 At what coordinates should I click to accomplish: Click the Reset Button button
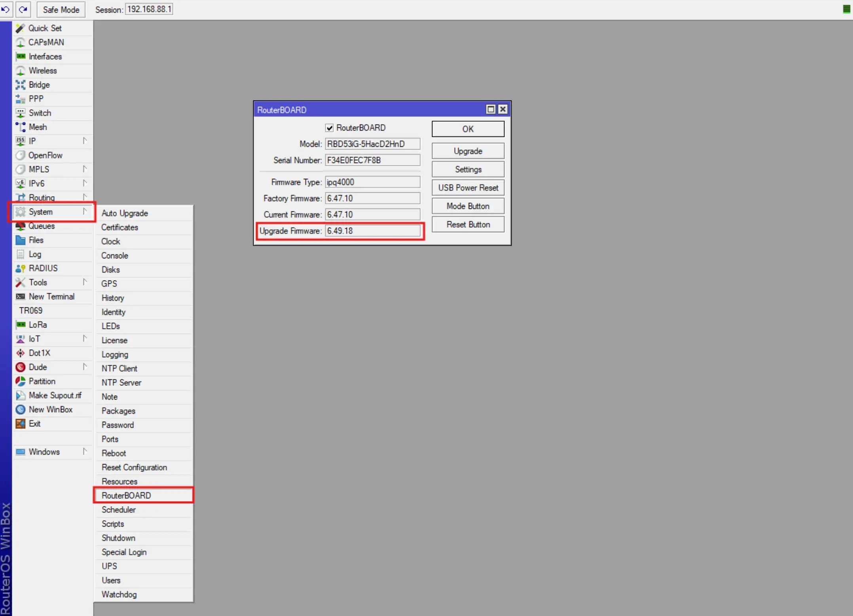click(468, 224)
